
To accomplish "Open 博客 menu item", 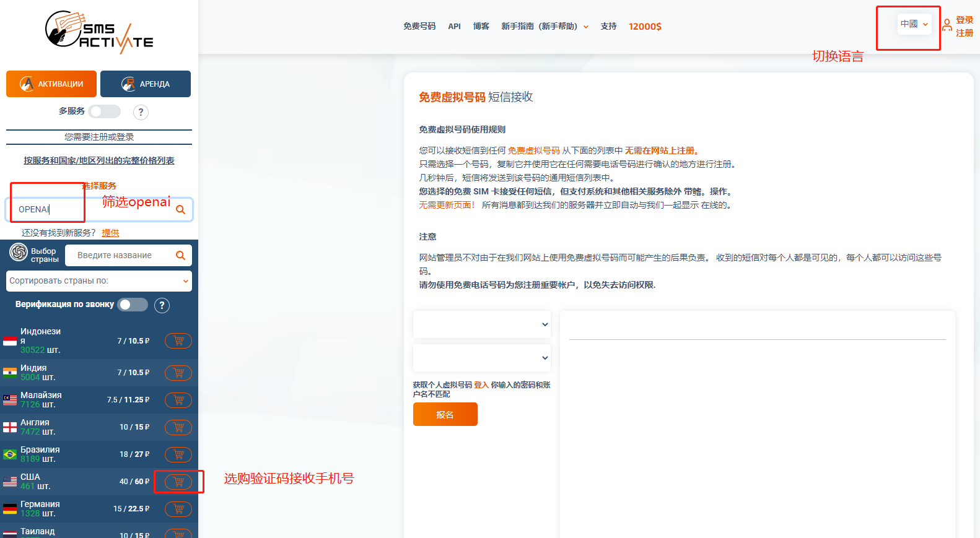I will [x=481, y=27].
